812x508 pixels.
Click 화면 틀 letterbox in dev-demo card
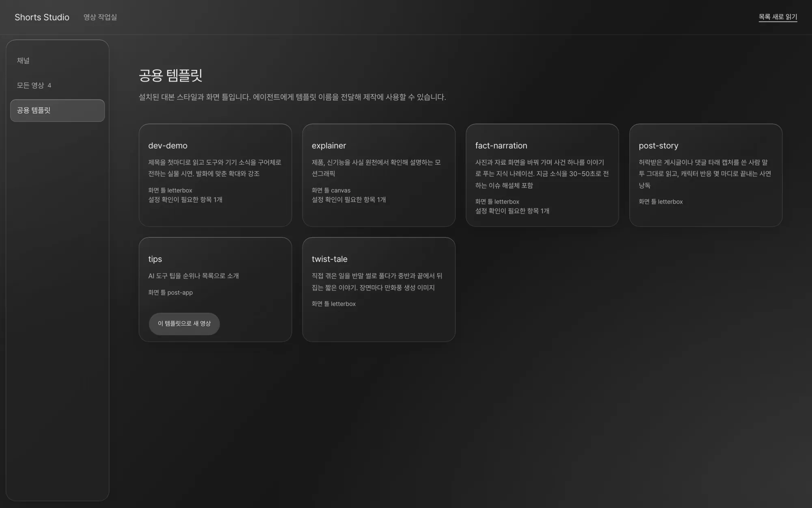(170, 190)
